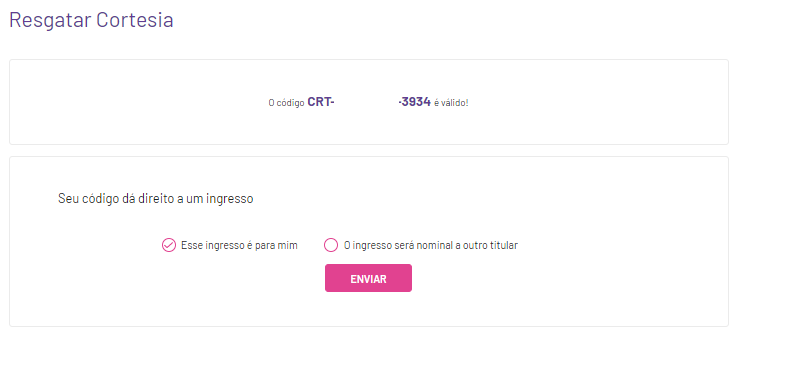790x370 pixels.
Task: Click the bold -3934 code suffix
Action: coord(414,102)
